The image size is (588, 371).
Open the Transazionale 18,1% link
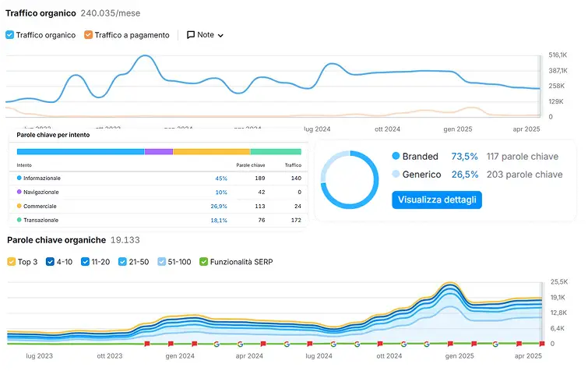click(x=219, y=221)
